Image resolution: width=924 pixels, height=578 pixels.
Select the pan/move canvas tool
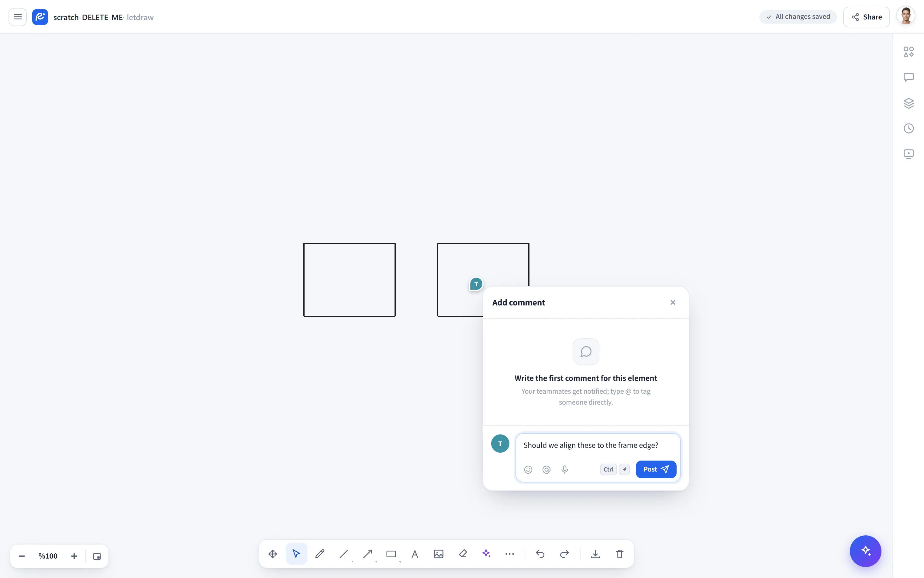(x=273, y=554)
